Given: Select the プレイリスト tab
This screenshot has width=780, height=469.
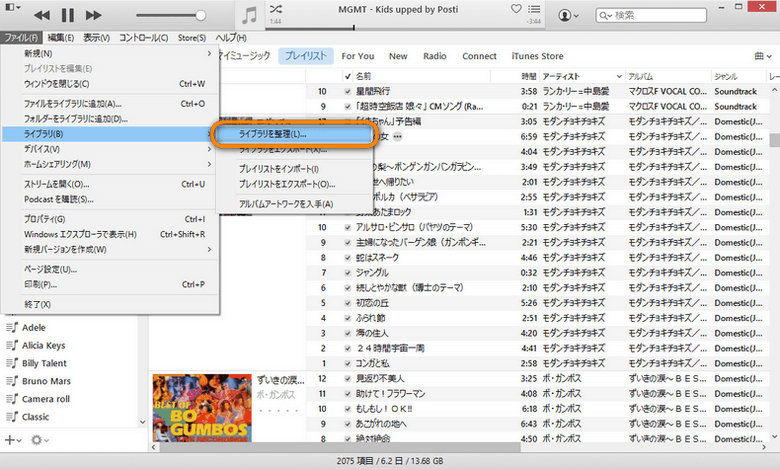Looking at the screenshot, I should click(305, 56).
